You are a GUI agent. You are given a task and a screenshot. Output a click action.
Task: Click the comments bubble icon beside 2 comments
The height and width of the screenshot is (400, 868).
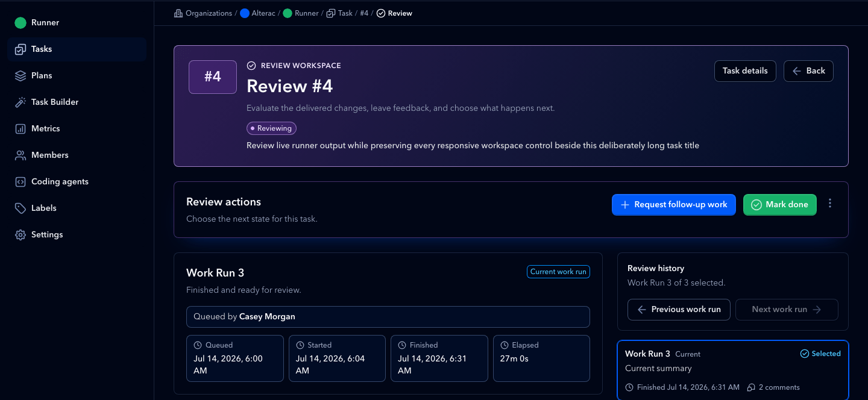[751, 387]
